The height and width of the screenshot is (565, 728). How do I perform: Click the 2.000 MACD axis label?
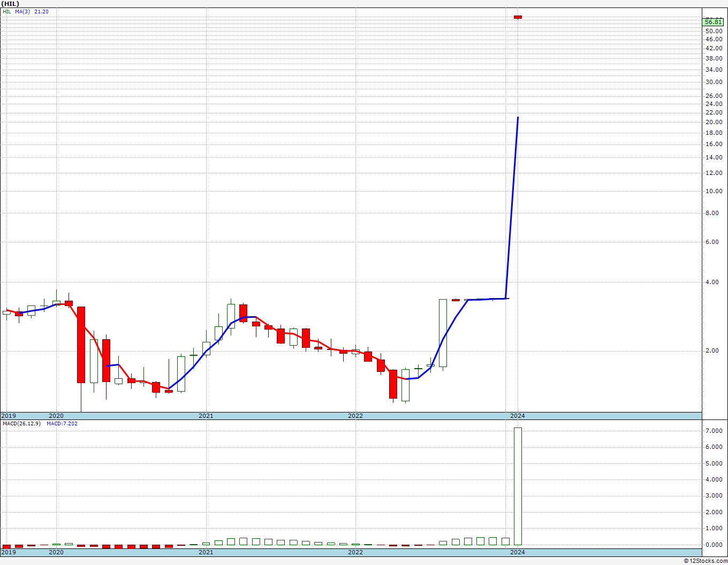click(714, 513)
